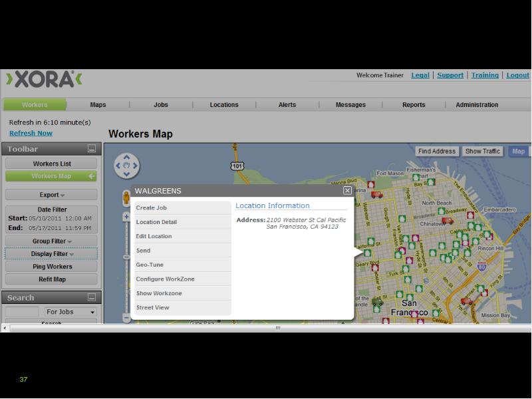The image size is (532, 399).
Task: Collapse the Search panel
Action: 92,297
